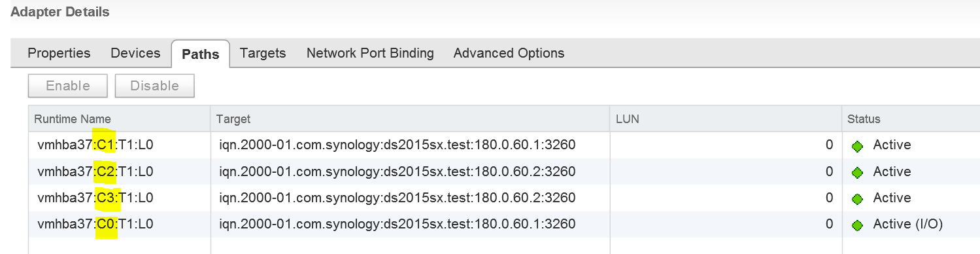The width and height of the screenshot is (980, 254).
Task: Open the Devices tab
Action: (x=135, y=53)
